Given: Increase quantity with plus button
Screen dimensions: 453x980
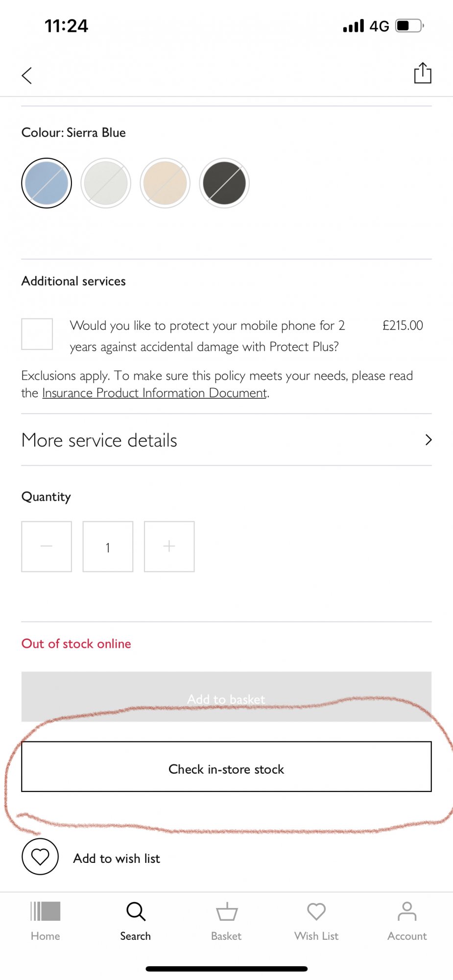Looking at the screenshot, I should point(169,546).
